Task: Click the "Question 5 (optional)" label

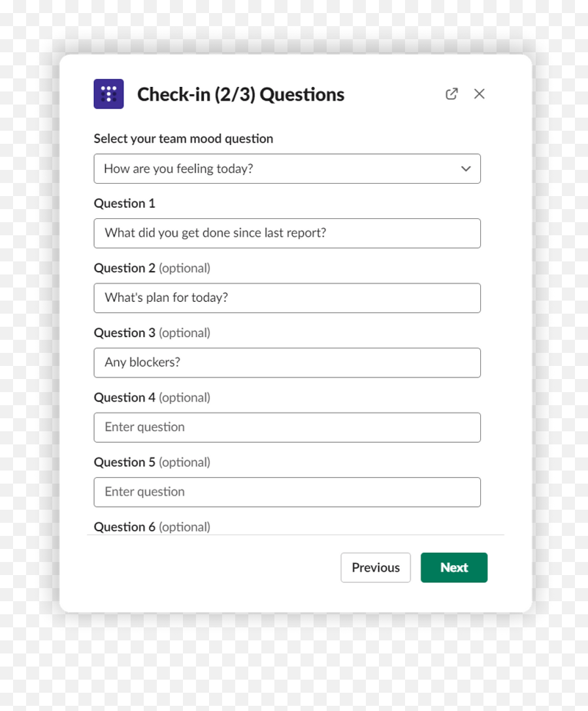Action: 152,463
